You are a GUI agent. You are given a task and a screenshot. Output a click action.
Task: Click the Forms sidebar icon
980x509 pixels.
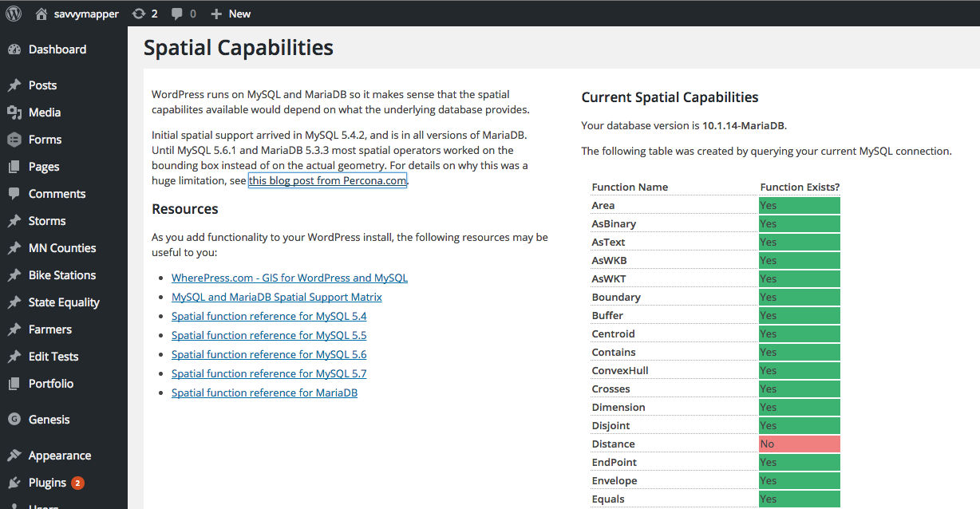(14, 140)
